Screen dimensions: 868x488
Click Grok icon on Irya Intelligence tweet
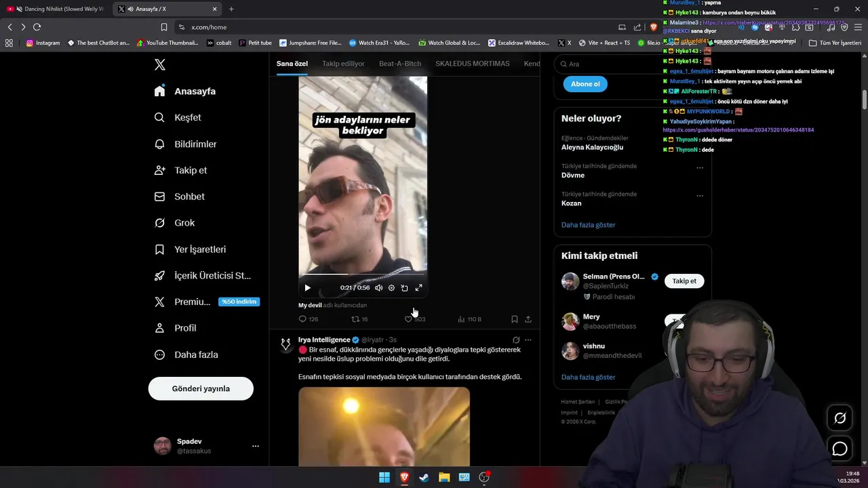(516, 340)
